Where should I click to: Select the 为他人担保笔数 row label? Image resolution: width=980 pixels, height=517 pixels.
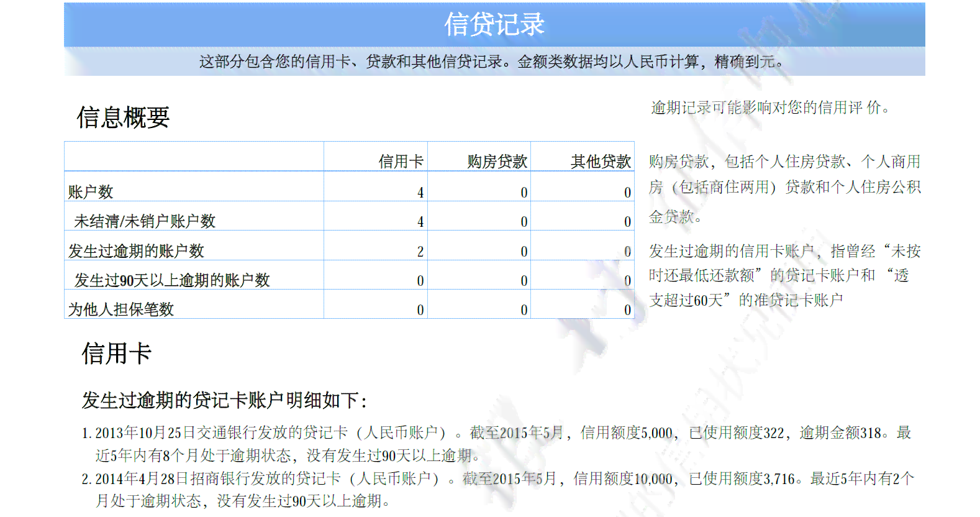(121, 309)
